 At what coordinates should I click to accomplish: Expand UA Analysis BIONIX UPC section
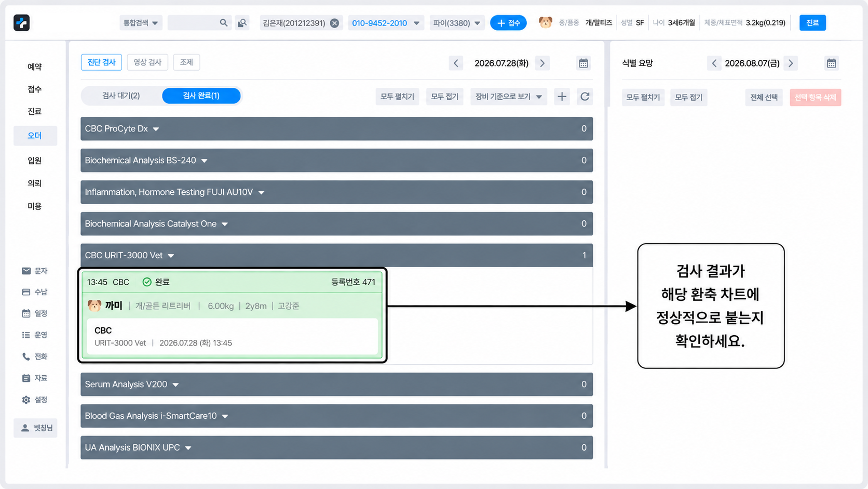[336, 447]
